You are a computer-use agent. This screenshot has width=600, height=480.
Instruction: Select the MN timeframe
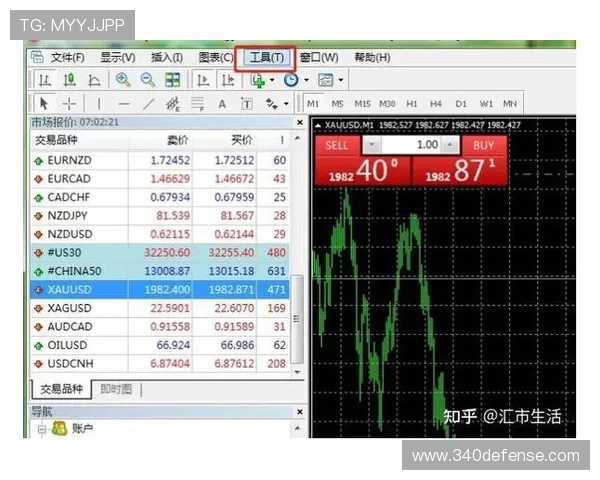click(x=510, y=104)
